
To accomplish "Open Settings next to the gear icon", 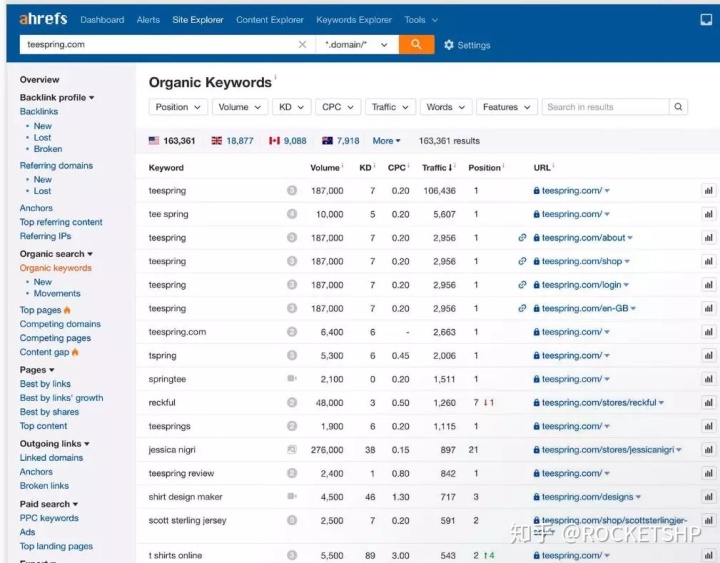I will 467,45.
